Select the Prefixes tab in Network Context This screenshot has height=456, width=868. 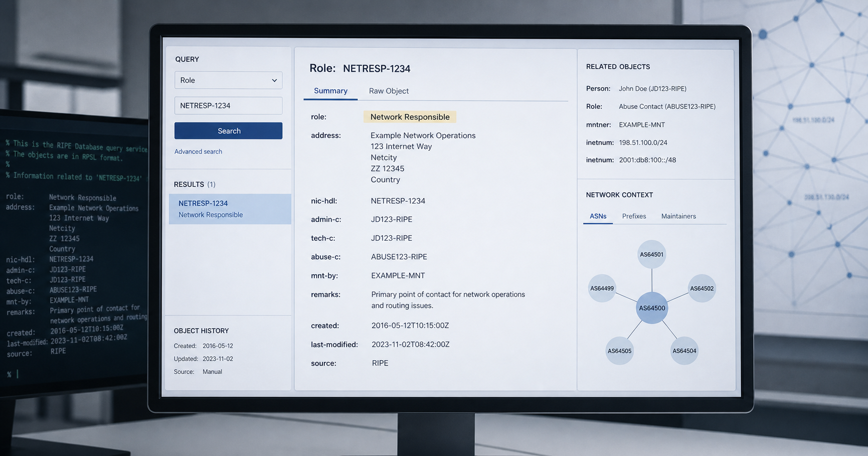coord(634,216)
